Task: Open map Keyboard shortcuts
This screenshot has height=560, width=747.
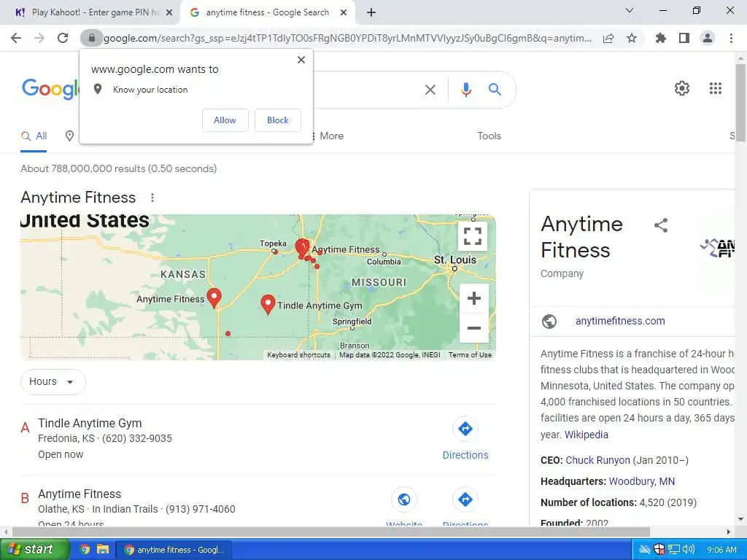Action: coord(298,355)
